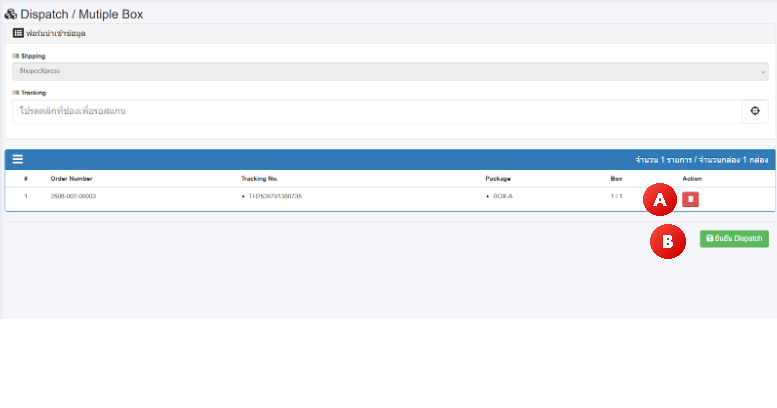This screenshot has height=408, width=777.
Task: Click the small icon beside Shipping label
Action: tap(15, 56)
